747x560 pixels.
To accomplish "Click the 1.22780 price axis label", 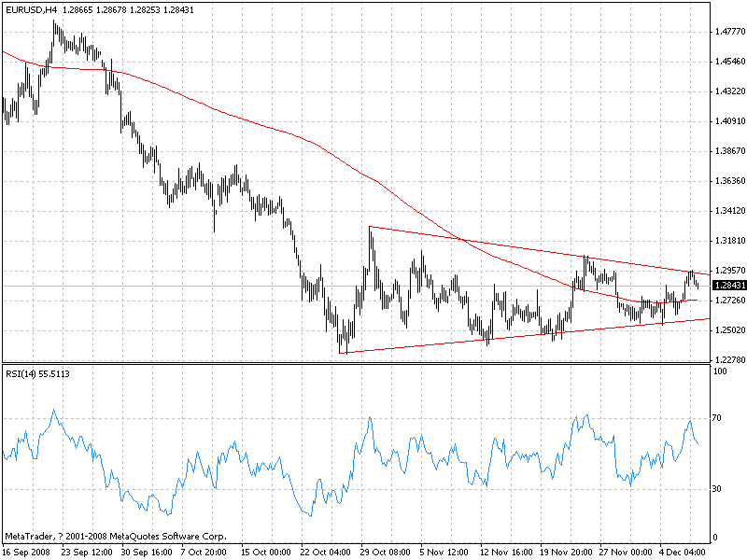I will point(730,359).
